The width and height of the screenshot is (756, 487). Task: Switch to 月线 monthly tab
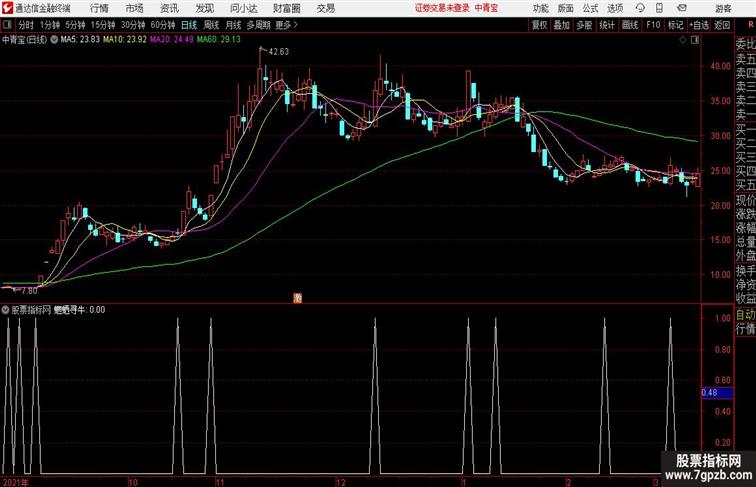(233, 25)
